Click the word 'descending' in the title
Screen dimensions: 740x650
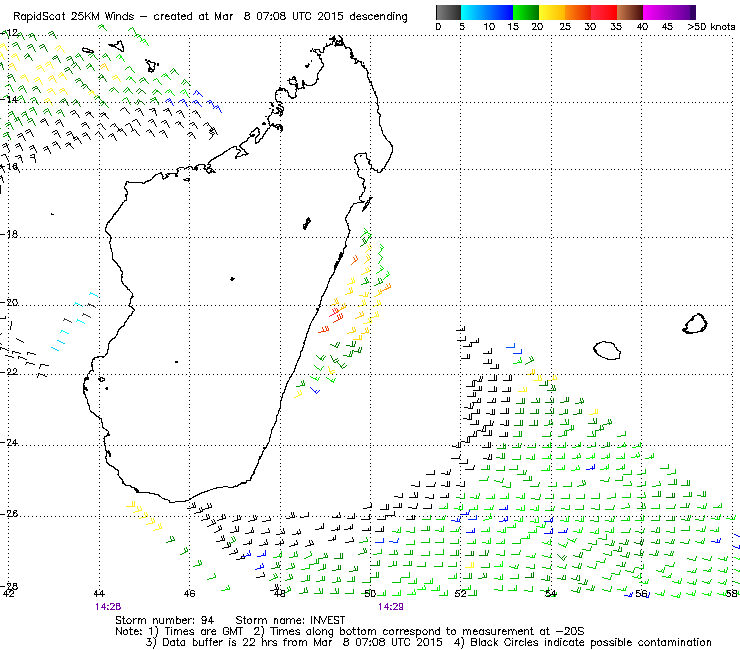tap(378, 17)
